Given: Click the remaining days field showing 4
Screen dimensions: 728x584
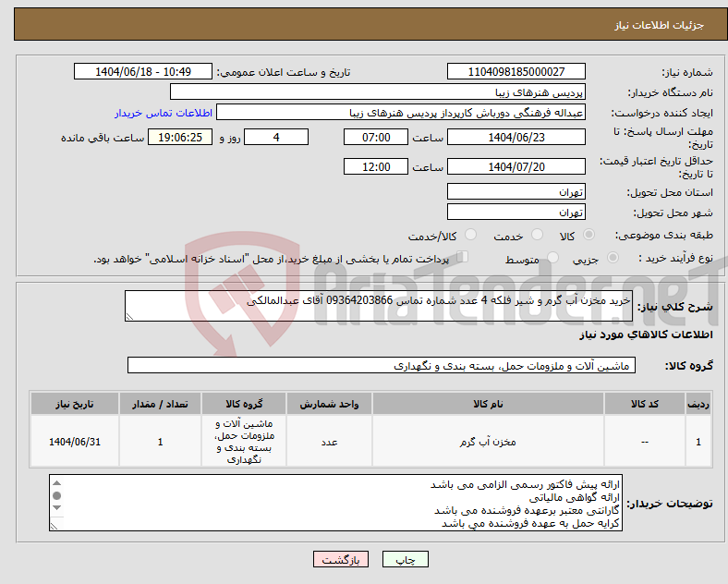Looking at the screenshot, I should click(x=276, y=137).
